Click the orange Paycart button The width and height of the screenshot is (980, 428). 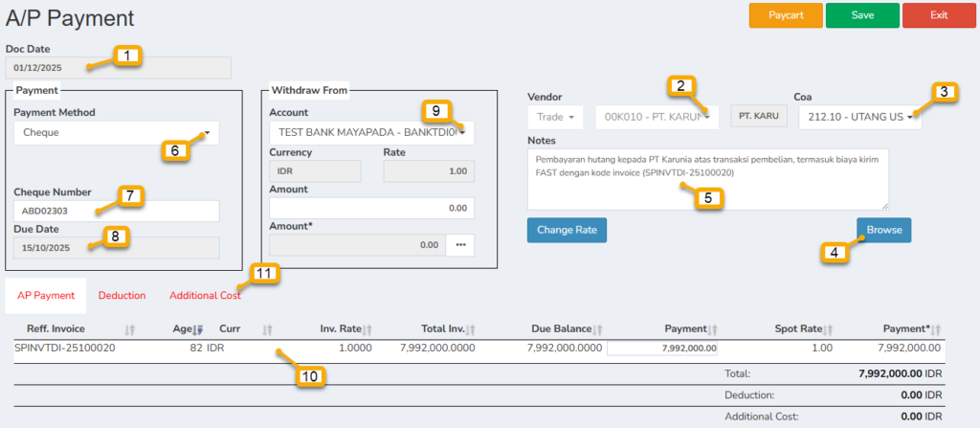pyautogui.click(x=784, y=15)
